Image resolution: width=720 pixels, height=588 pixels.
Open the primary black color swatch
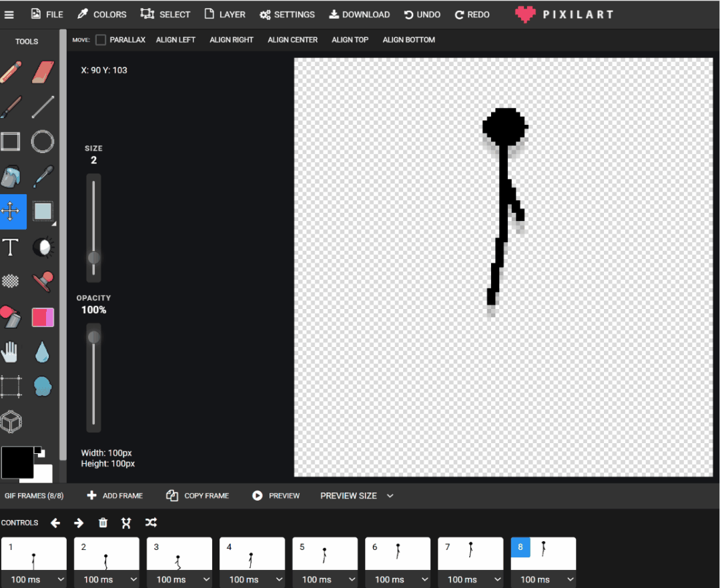tap(17, 463)
